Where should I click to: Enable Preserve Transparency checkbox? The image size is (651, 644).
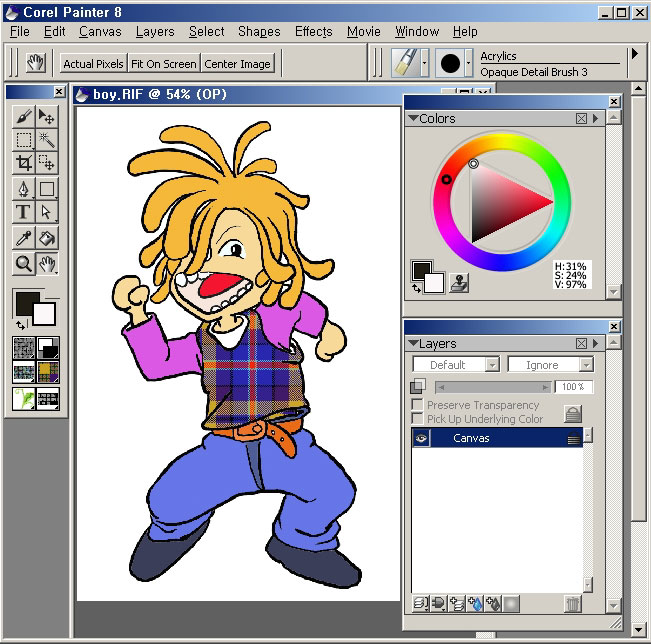point(417,405)
